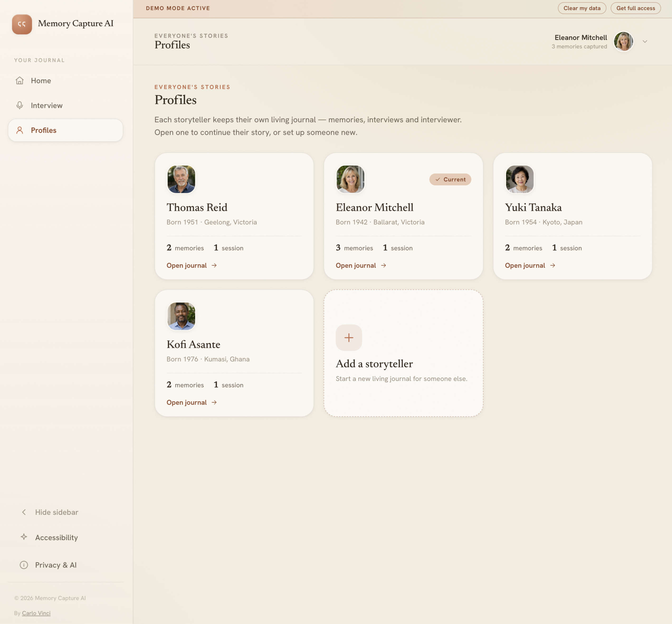Click arrow icon beside Eleanor Mitchell's Open journal
Image resolution: width=672 pixels, height=624 pixels.
tap(383, 265)
